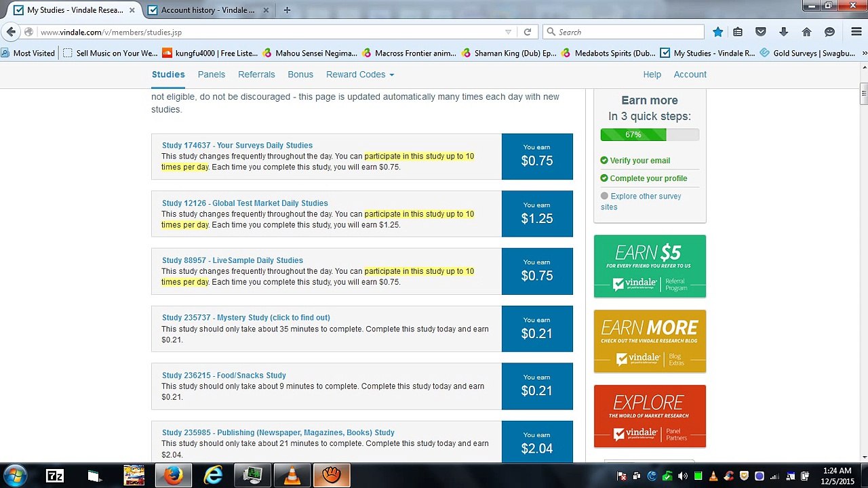Open the Sell Music on Your We... bookmark

(x=110, y=53)
